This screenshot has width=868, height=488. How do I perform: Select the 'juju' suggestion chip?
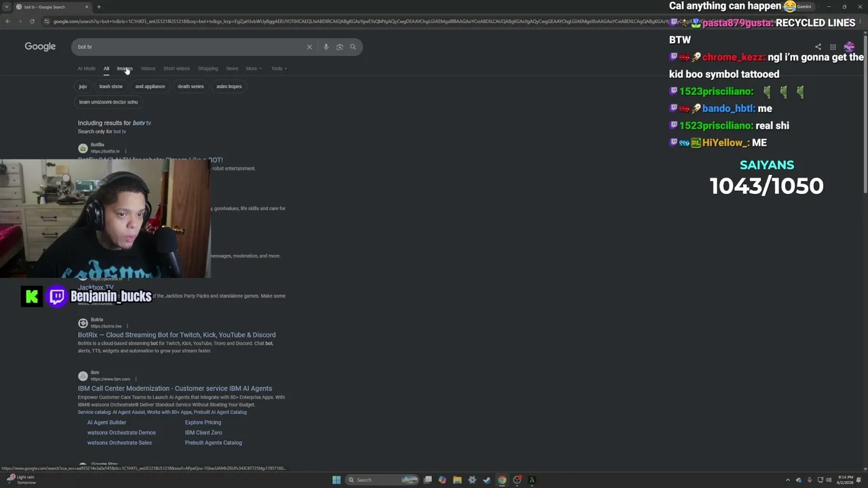[x=83, y=86]
